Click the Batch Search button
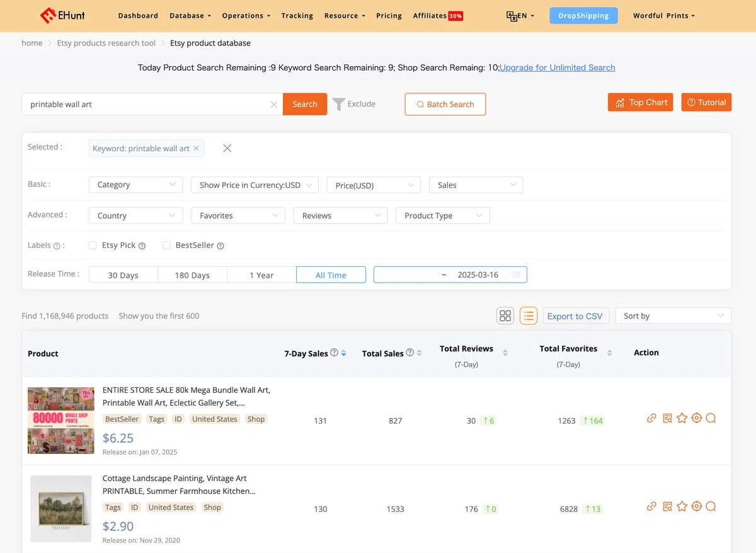This screenshot has height=553, width=756. coord(445,104)
